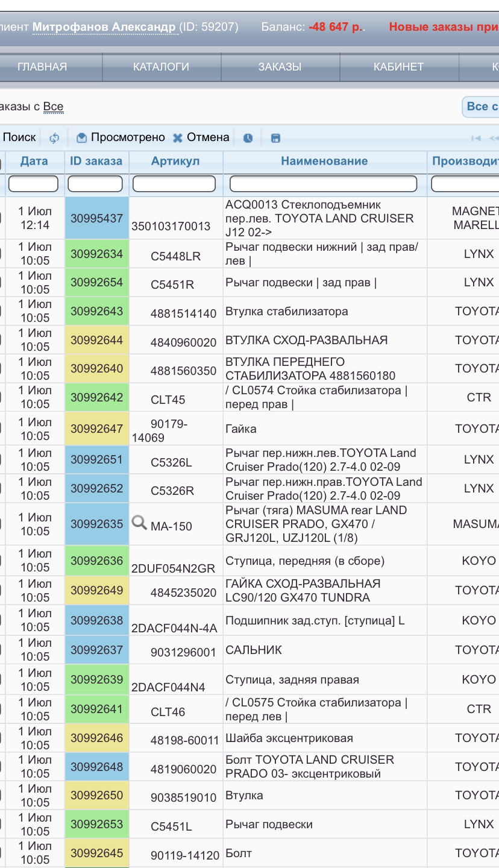Sort the table by Дата column header

coord(34,161)
